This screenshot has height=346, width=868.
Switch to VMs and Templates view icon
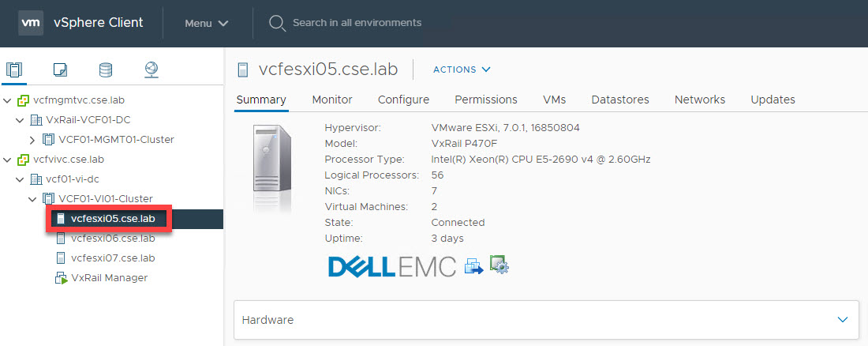tap(60, 70)
